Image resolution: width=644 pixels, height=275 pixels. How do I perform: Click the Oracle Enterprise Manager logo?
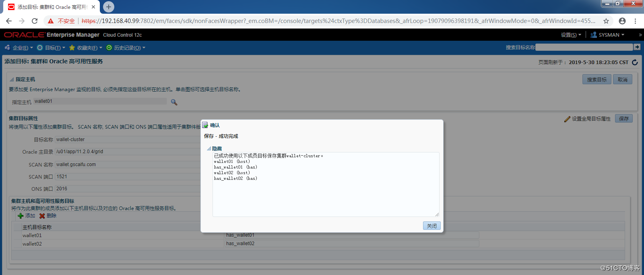(52, 35)
